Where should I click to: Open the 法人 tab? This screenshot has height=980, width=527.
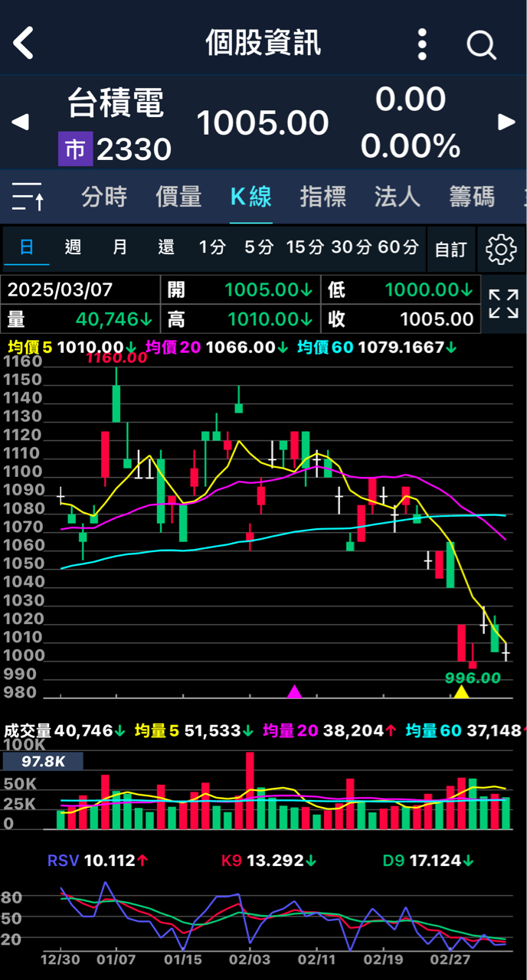point(397,197)
